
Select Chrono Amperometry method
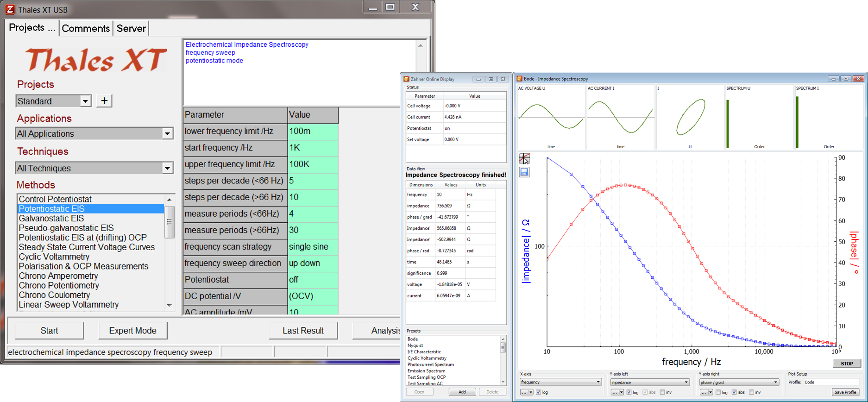[x=58, y=276]
